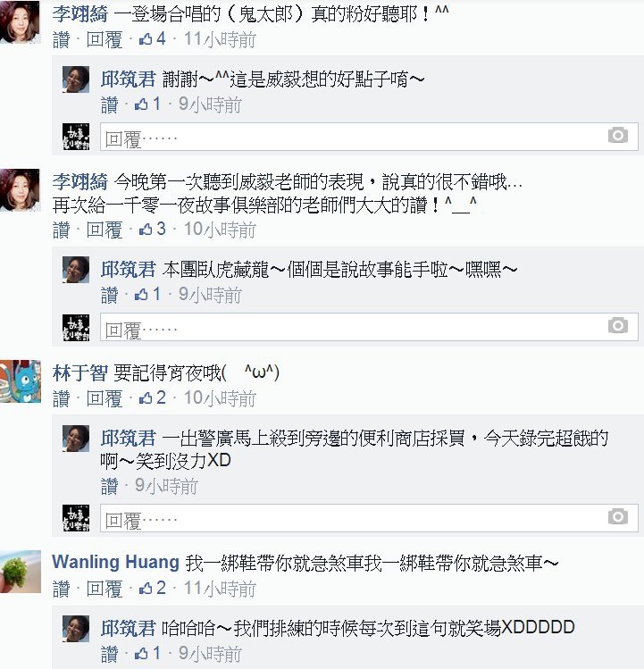The height and width of the screenshot is (669, 644).
Task: Like 林于智's 宵夜 comment with 讚
Action: (x=61, y=398)
